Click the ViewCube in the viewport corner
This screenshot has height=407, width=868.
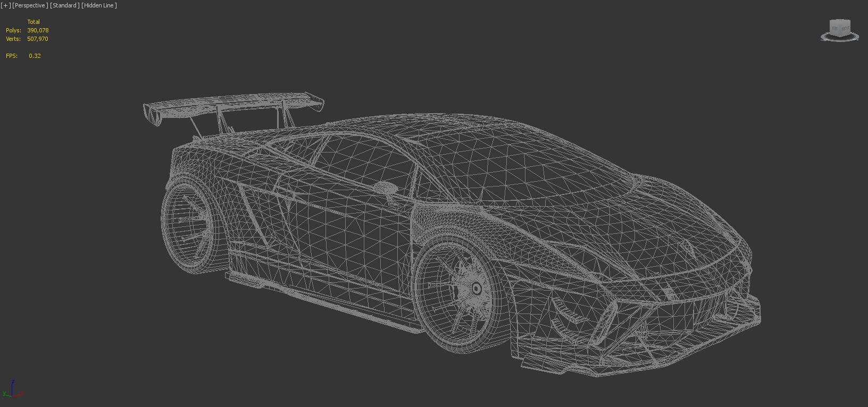pos(840,28)
